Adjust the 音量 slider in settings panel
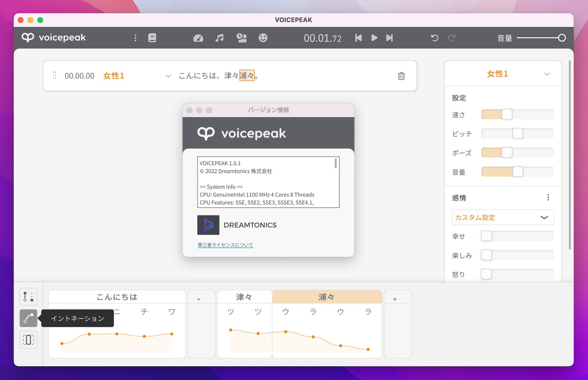 (x=517, y=172)
